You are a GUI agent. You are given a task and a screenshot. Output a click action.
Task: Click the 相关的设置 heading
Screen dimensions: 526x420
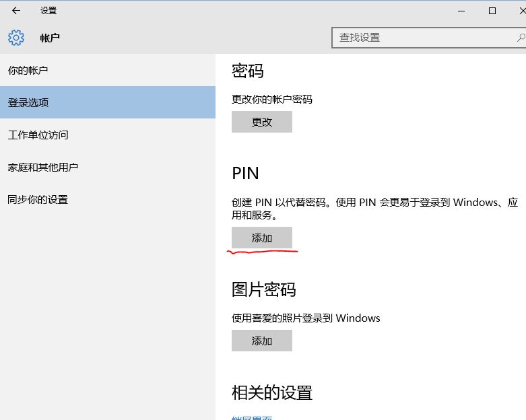(272, 393)
